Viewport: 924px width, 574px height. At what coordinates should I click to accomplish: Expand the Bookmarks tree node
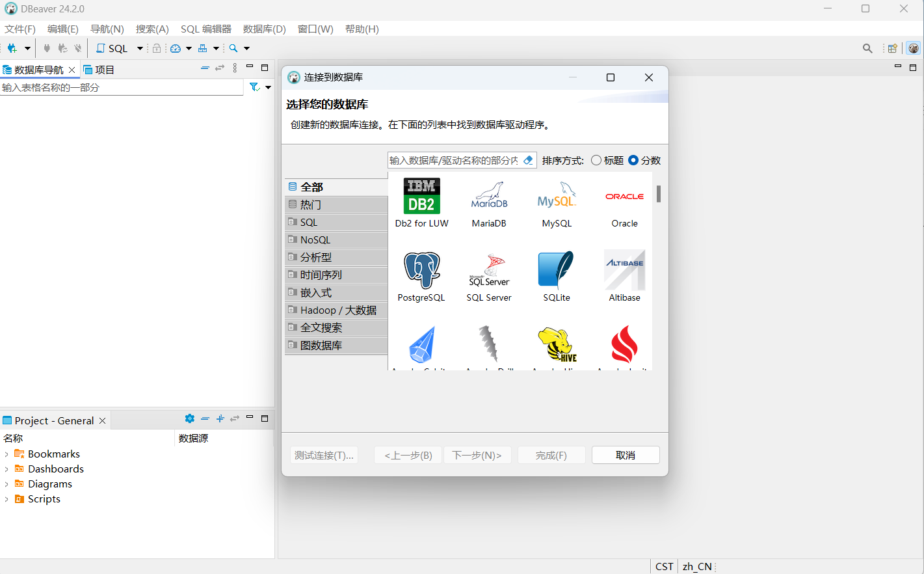point(7,454)
